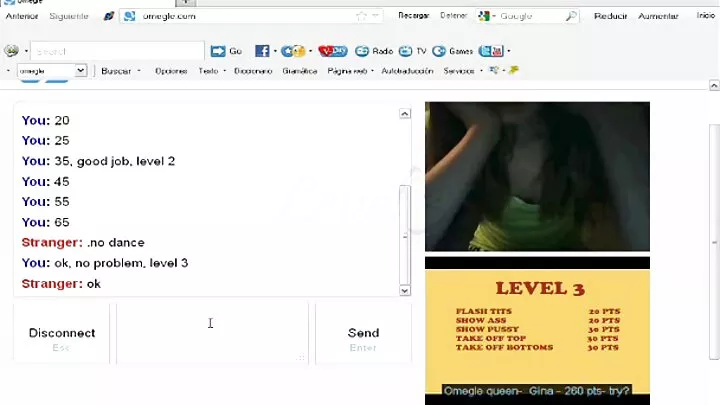This screenshot has height=405, width=720.
Task: Open the Buscar dropdown arrow
Action: [139, 71]
